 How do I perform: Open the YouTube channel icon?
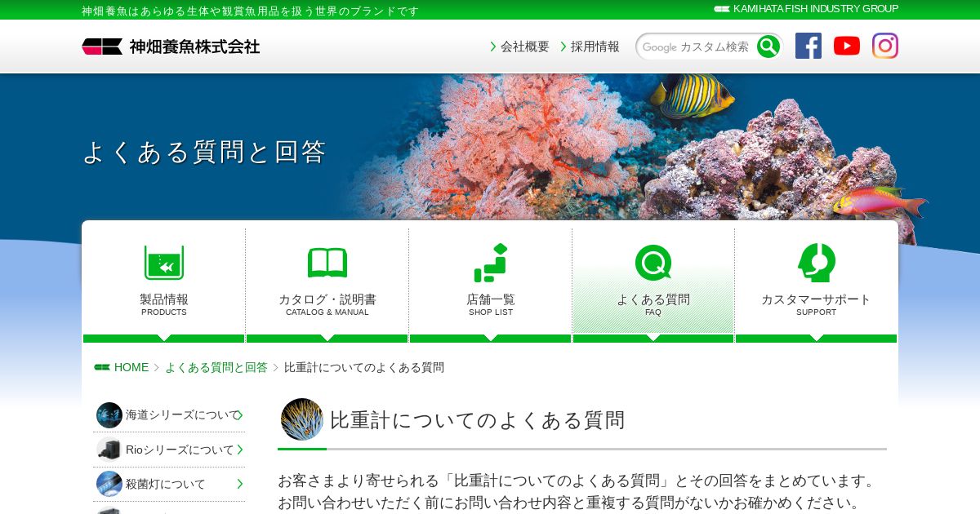tap(847, 46)
